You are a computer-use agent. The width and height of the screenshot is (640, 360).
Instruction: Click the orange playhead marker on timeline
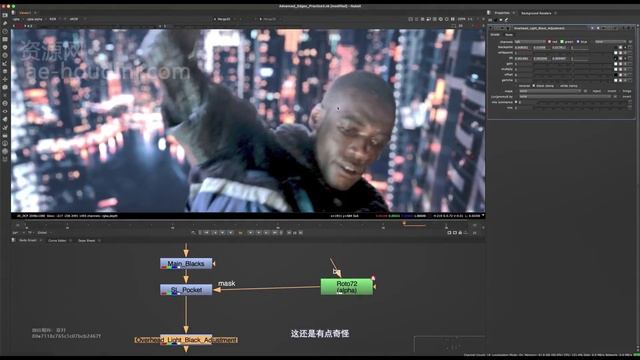pyautogui.click(x=404, y=223)
